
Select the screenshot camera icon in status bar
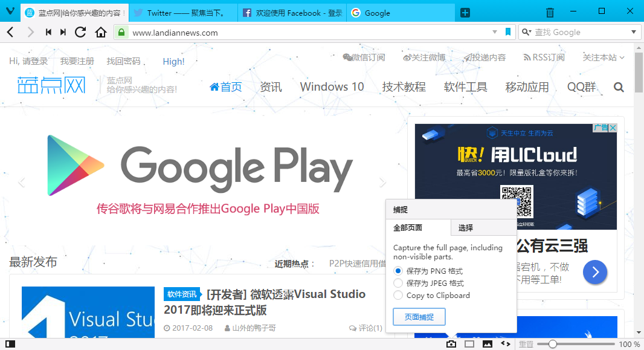tap(451, 343)
